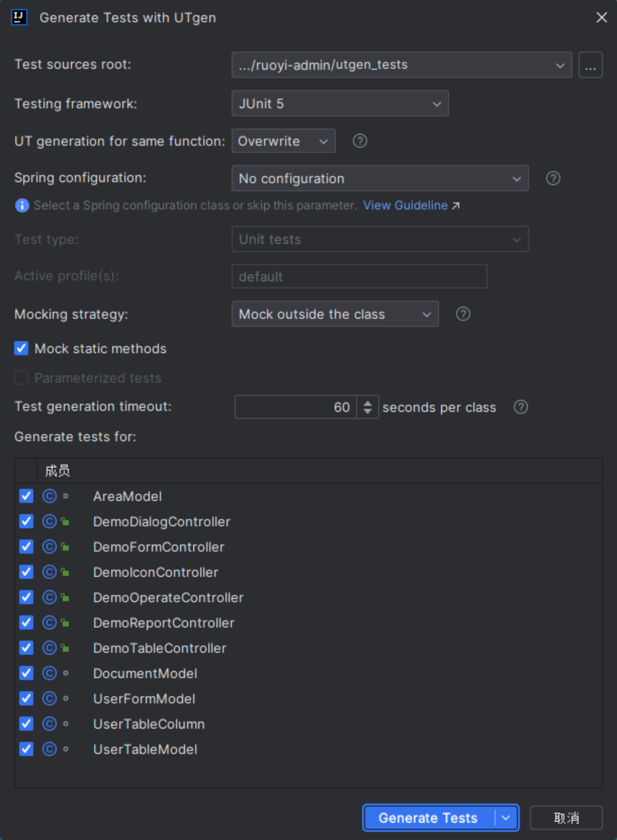Open Mocking strategy dropdown

coord(335,314)
